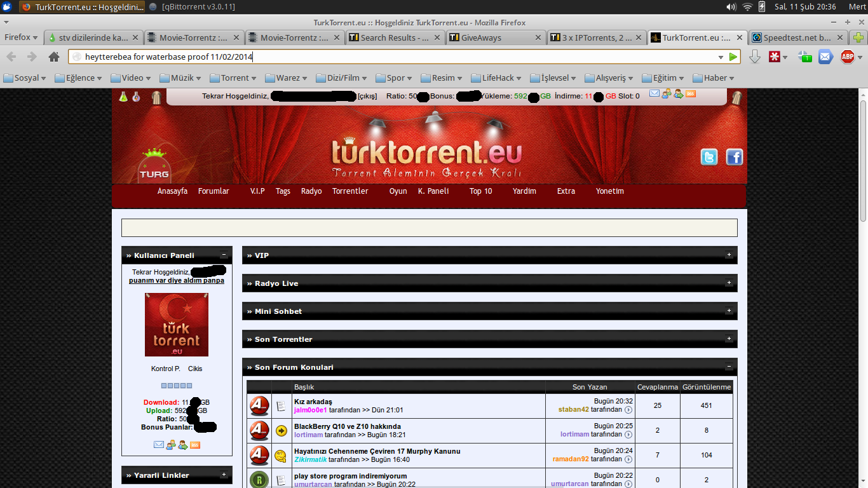Image resolution: width=868 pixels, height=488 pixels.
Task: Click Wi-Fi network icon in system panel
Action: pos(747,7)
